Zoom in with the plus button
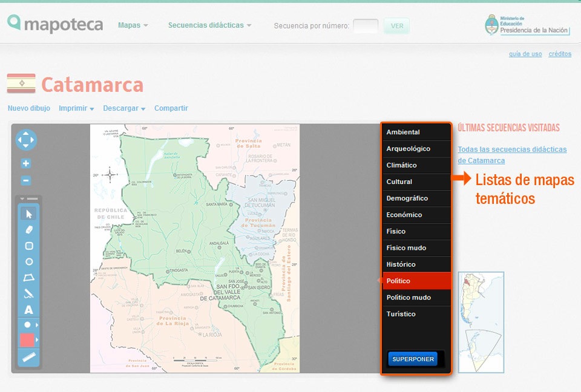The image size is (581, 392). [x=25, y=163]
